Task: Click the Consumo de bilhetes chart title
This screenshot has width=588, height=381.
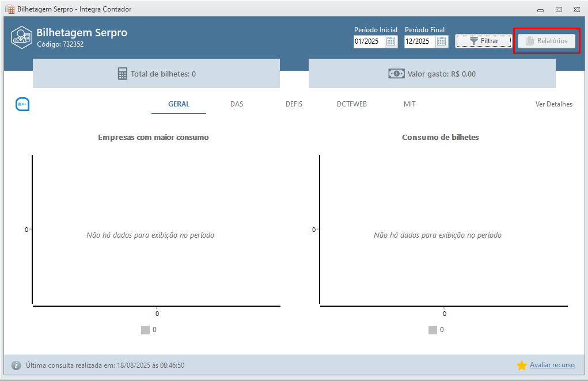Action: 440,137
